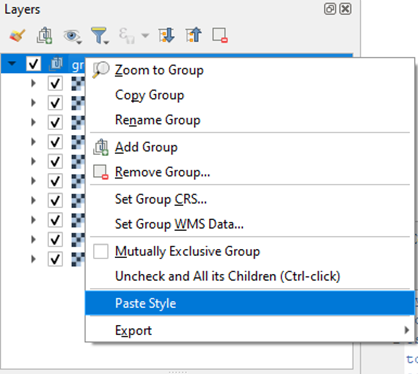The width and height of the screenshot is (418, 374).
Task: Open the Manage Map Themes eye icon
Action: click(72, 36)
